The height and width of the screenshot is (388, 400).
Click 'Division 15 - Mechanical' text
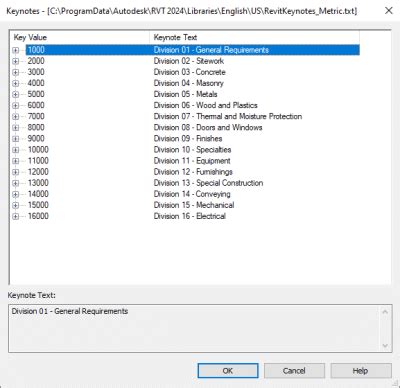coord(194,205)
